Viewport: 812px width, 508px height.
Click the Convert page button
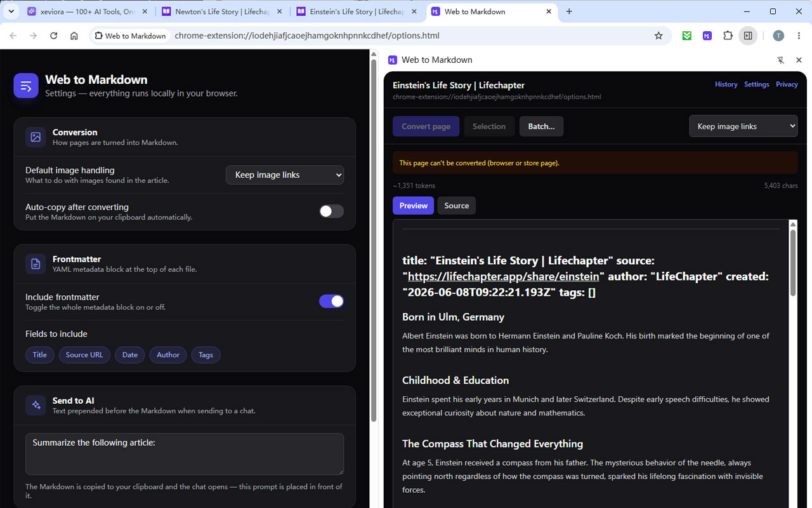[x=426, y=126]
